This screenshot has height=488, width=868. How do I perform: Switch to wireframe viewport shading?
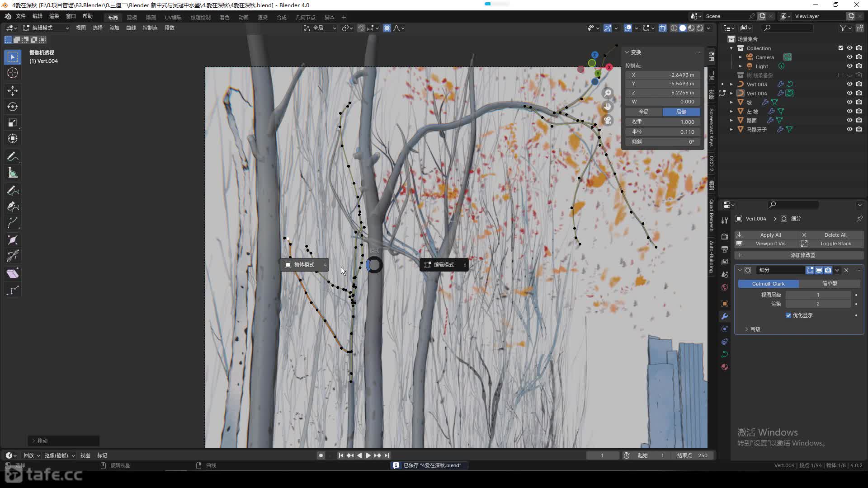point(674,28)
